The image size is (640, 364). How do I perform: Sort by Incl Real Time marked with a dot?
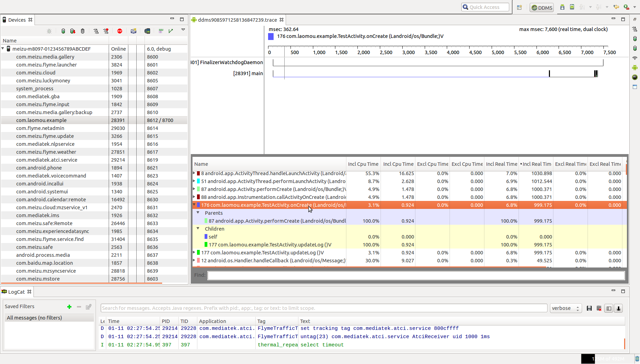(536, 164)
